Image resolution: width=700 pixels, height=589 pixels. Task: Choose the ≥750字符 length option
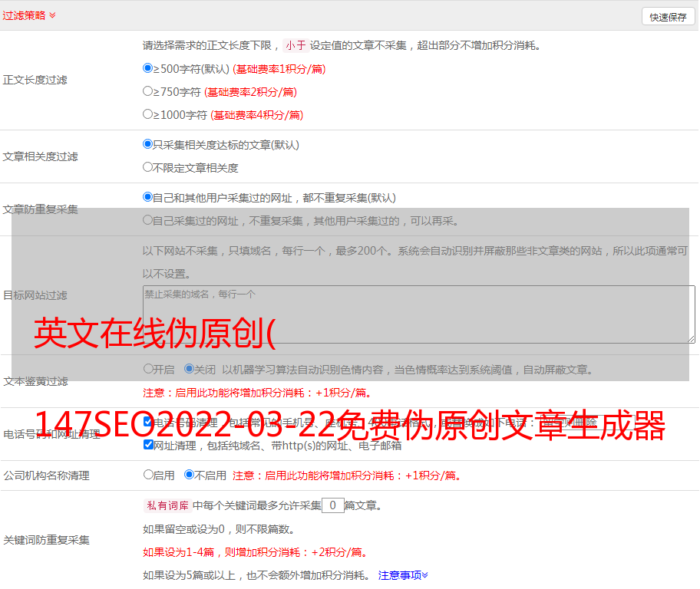pos(147,91)
